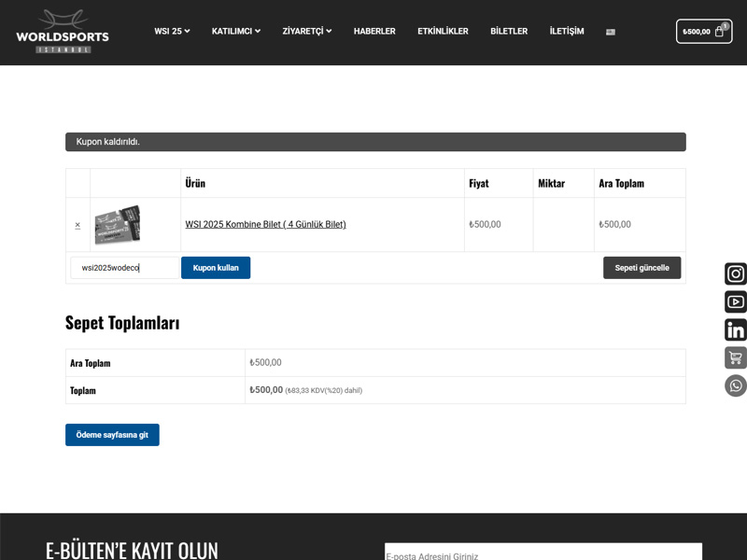
Task: Focus the coupon code input field
Action: [x=125, y=268]
